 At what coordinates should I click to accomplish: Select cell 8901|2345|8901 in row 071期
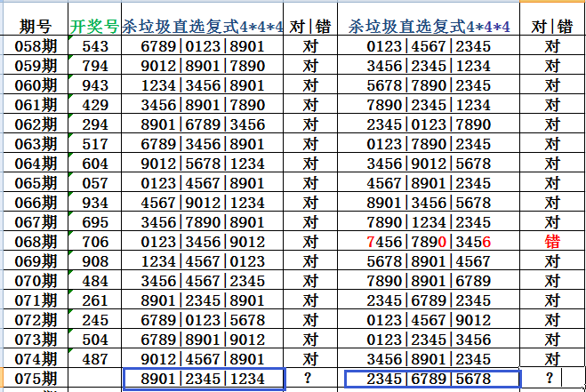pyautogui.click(x=202, y=300)
